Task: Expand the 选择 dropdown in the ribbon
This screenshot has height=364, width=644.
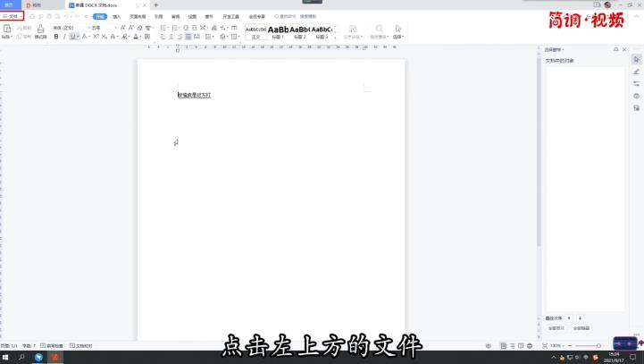Action: 397,38
